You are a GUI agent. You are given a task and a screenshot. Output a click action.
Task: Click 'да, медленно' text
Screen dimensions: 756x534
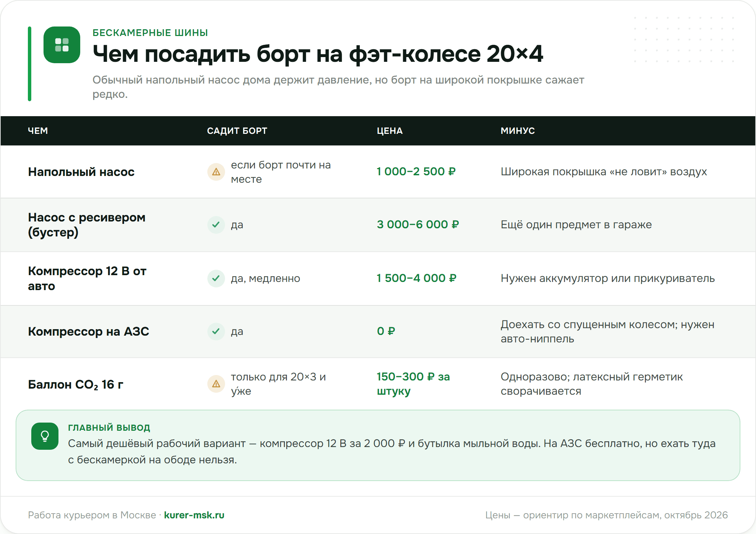265,279
